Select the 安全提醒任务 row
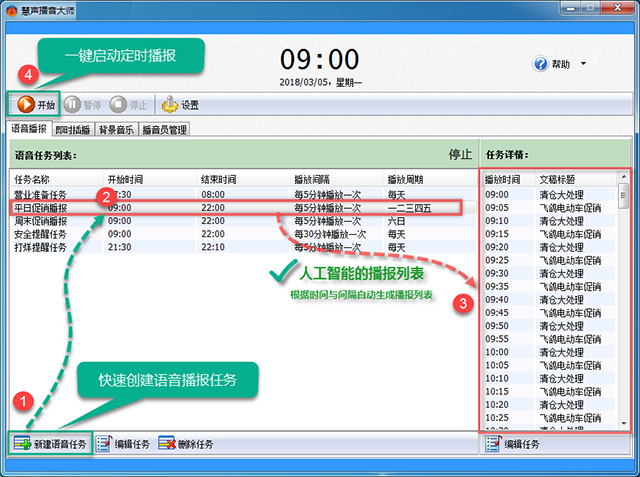This screenshot has height=477, width=640. pos(243,234)
